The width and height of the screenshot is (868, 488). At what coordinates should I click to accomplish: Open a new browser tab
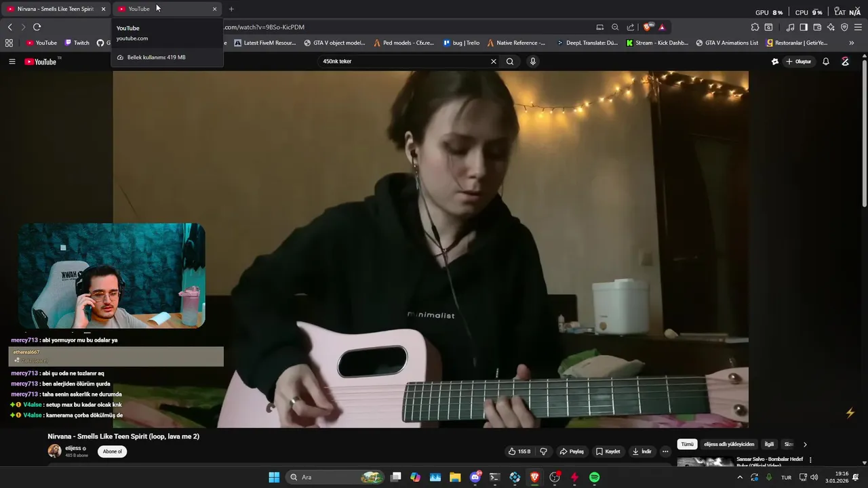[x=231, y=9]
